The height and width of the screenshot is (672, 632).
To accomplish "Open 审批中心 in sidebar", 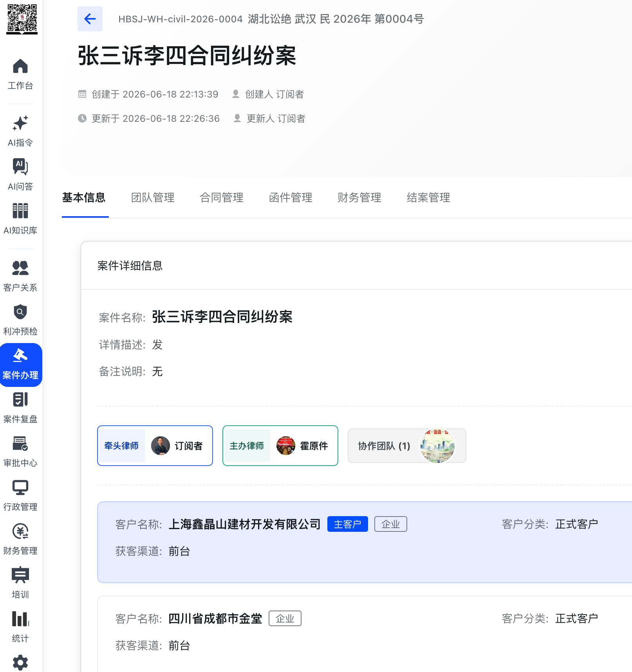I will click(x=20, y=452).
